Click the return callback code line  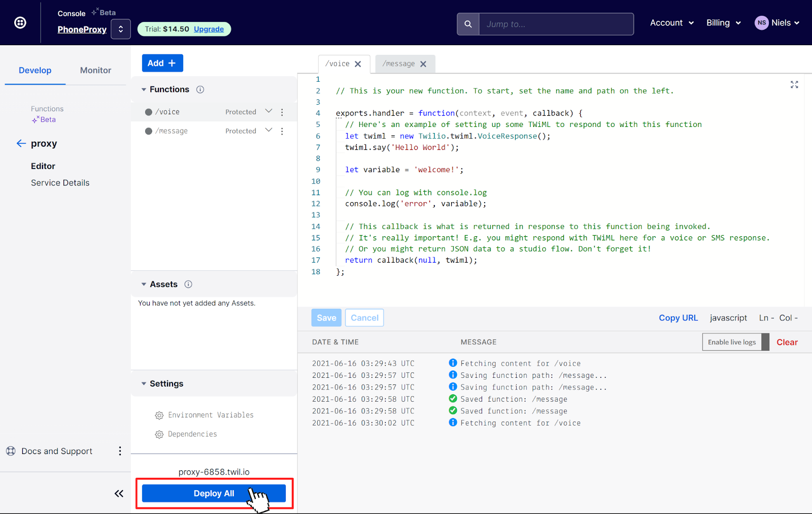tap(411, 260)
